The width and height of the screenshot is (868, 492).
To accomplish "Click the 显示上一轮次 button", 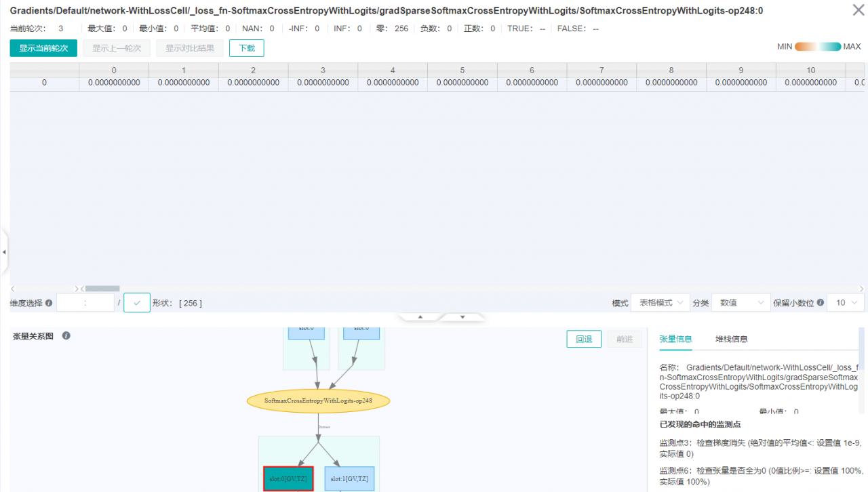I will pyautogui.click(x=117, y=48).
